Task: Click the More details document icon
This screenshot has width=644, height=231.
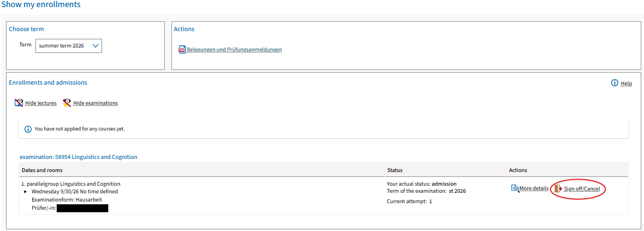Action: [x=515, y=188]
